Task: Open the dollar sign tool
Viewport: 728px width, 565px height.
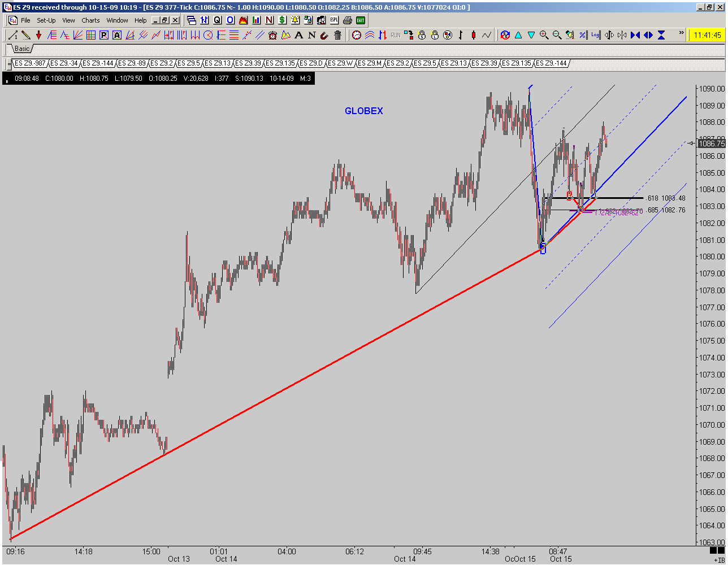Action: pyautogui.click(x=282, y=20)
